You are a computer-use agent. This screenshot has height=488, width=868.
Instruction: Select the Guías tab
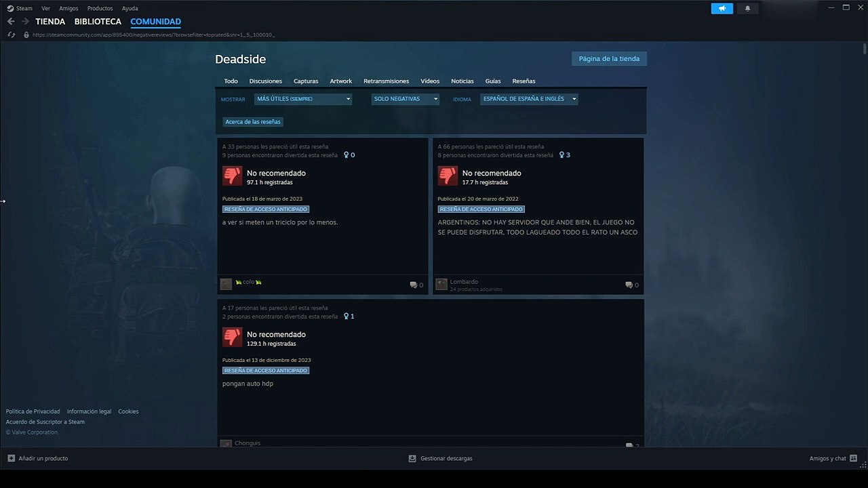click(x=493, y=81)
